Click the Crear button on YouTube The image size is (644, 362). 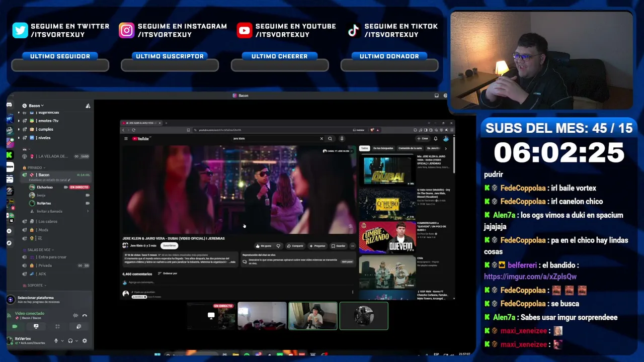[x=423, y=139]
